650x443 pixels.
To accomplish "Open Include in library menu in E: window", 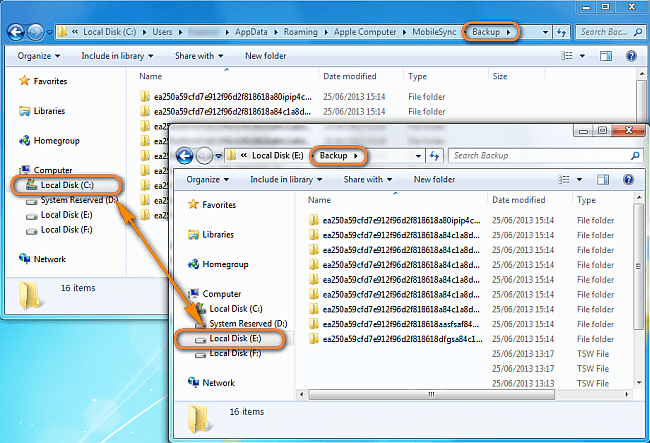I will (x=286, y=179).
